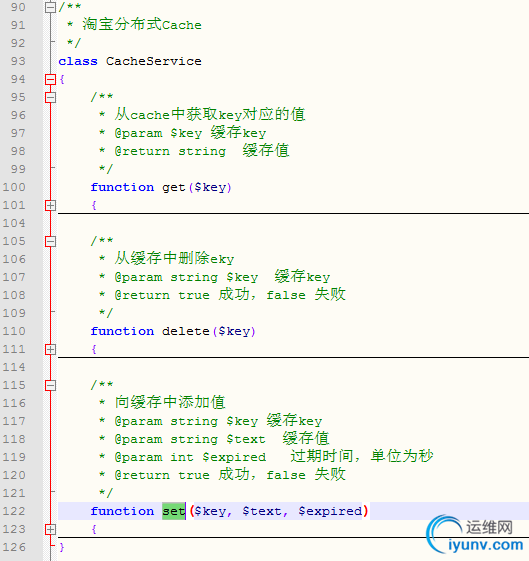Collapse the doc comment fold at line 95
Screen dimensions: 529x561
(50, 97)
